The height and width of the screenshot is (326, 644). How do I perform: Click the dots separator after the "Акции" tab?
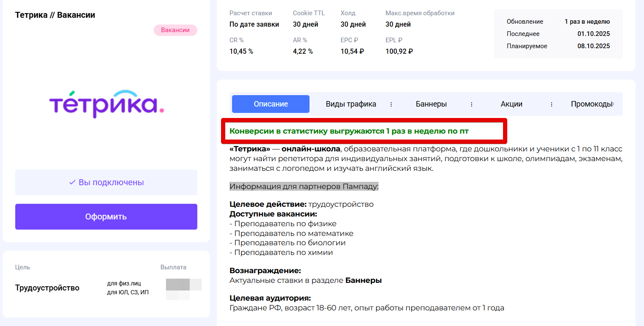(x=552, y=104)
